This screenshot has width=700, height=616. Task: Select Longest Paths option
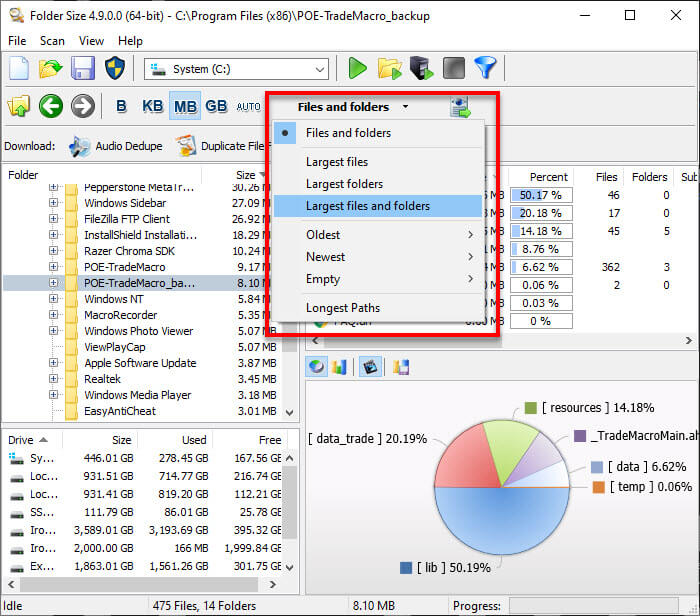[x=378, y=308]
